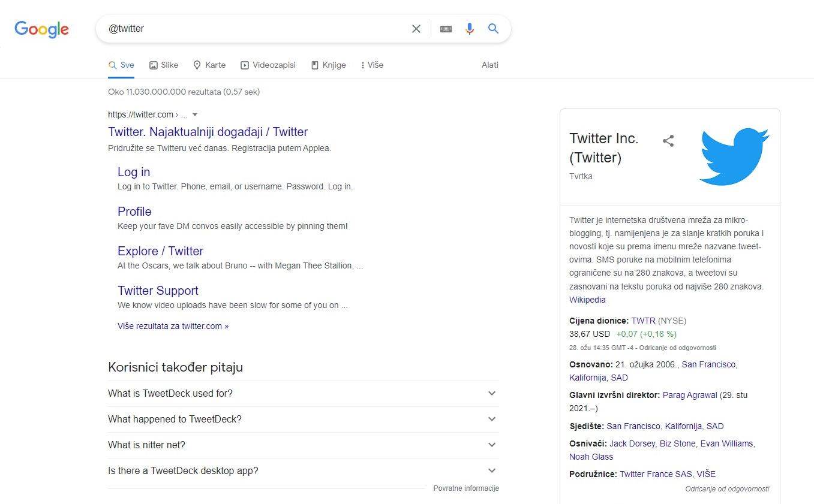Click the blue magnifier search button

pyautogui.click(x=493, y=29)
